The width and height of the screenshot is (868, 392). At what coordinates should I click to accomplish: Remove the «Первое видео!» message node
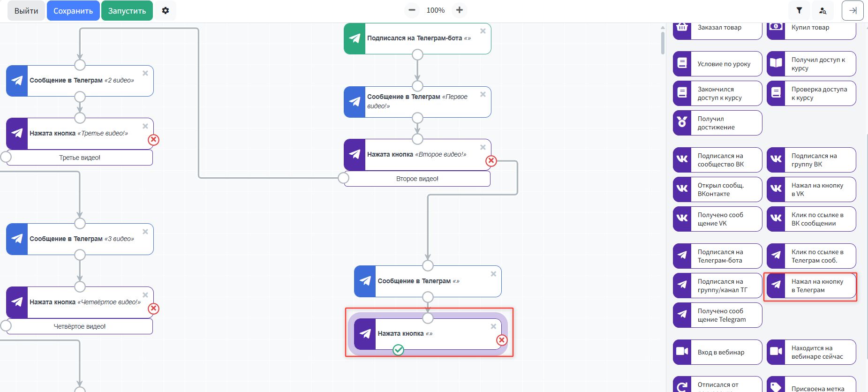(483, 95)
